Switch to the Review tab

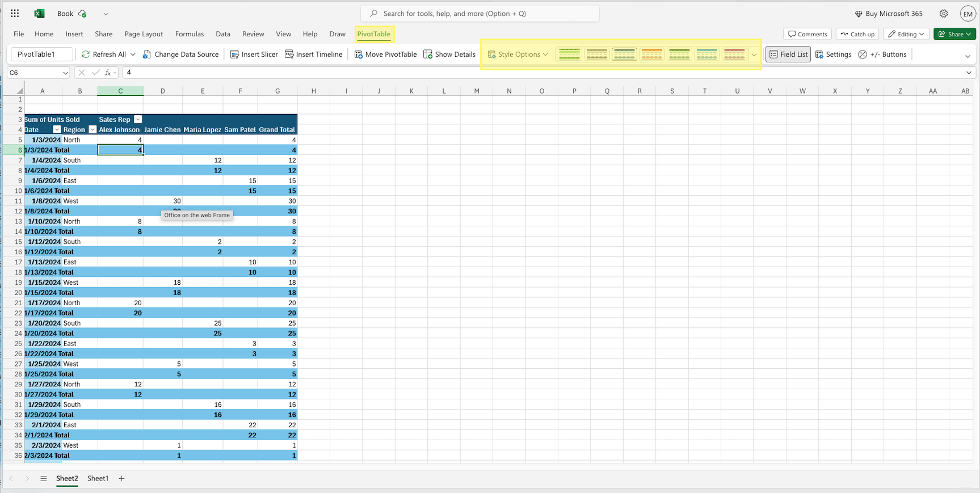(253, 34)
